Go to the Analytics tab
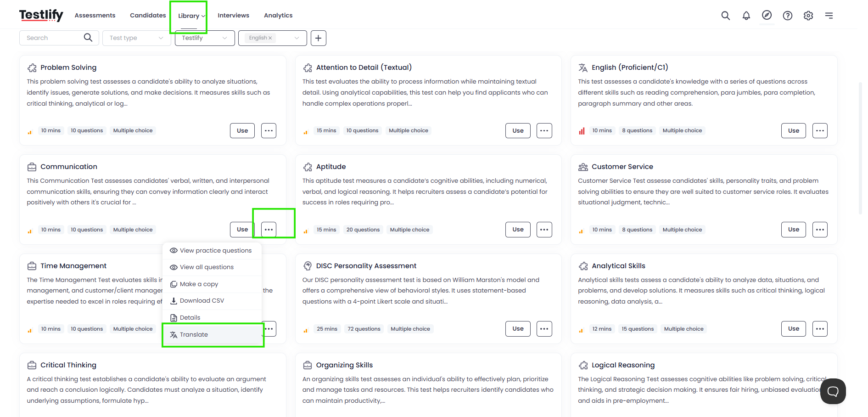Viewport: 868px width, 417px height. [x=278, y=15]
